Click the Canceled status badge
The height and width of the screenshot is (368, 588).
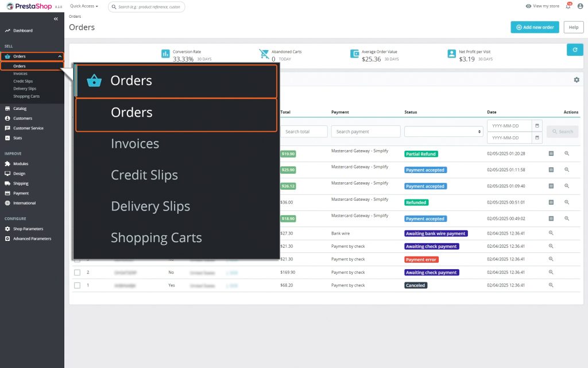416,285
